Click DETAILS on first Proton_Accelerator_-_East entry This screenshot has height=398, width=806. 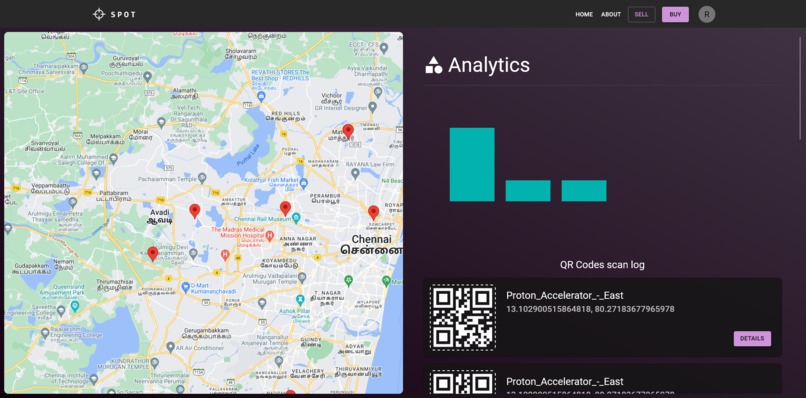point(752,339)
